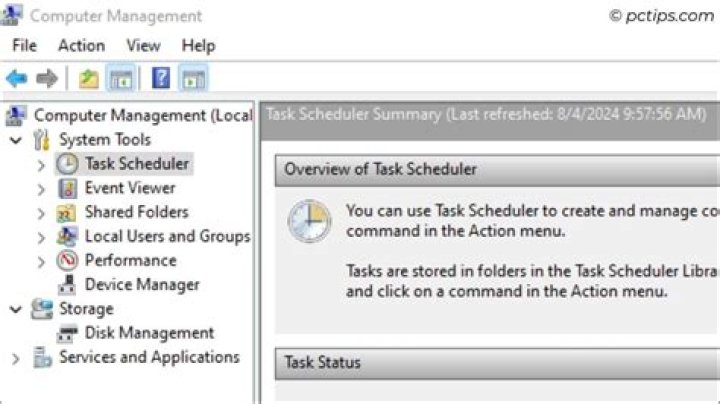The image size is (720, 404).
Task: Open the File menu
Action: [24, 45]
